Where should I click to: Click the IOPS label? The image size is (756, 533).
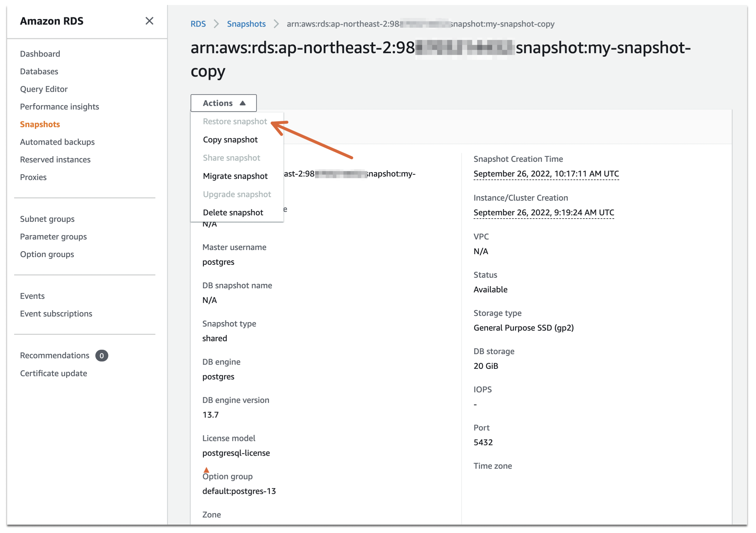pyautogui.click(x=483, y=389)
